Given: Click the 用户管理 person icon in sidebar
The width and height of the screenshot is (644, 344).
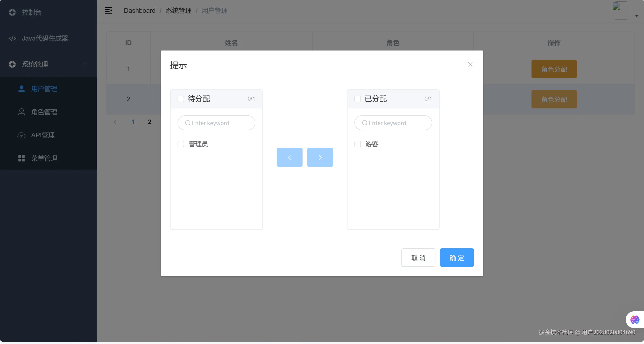Looking at the screenshot, I should coord(22,89).
